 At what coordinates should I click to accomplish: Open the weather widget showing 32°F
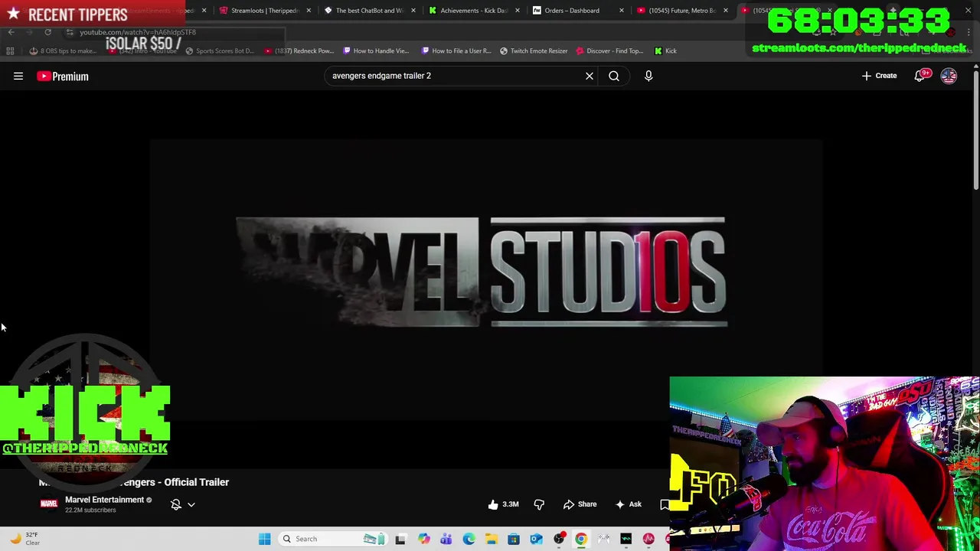click(24, 539)
